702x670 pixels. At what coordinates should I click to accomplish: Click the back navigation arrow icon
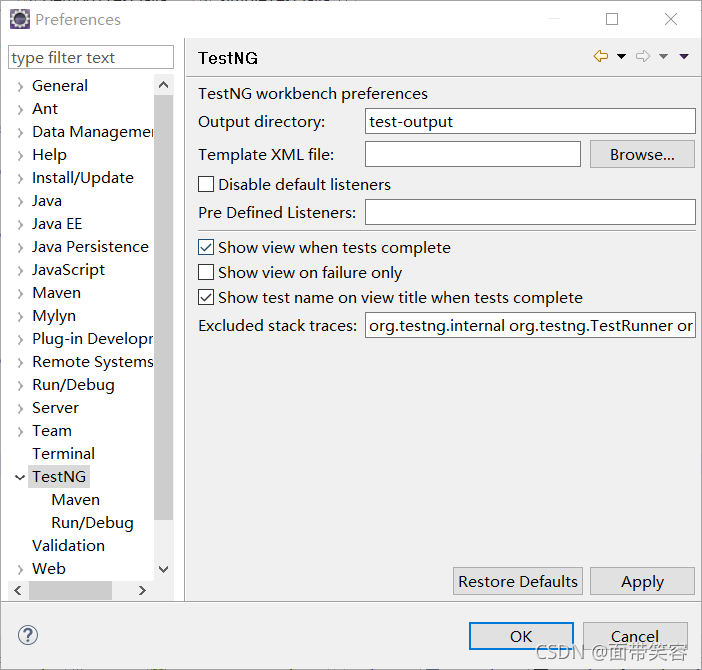tap(601, 56)
